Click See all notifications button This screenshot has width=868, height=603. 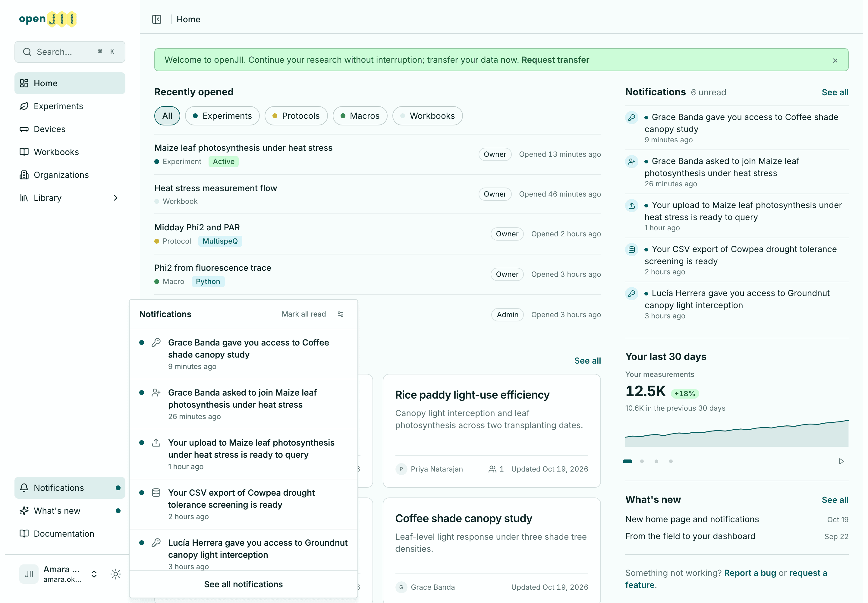pyautogui.click(x=243, y=585)
